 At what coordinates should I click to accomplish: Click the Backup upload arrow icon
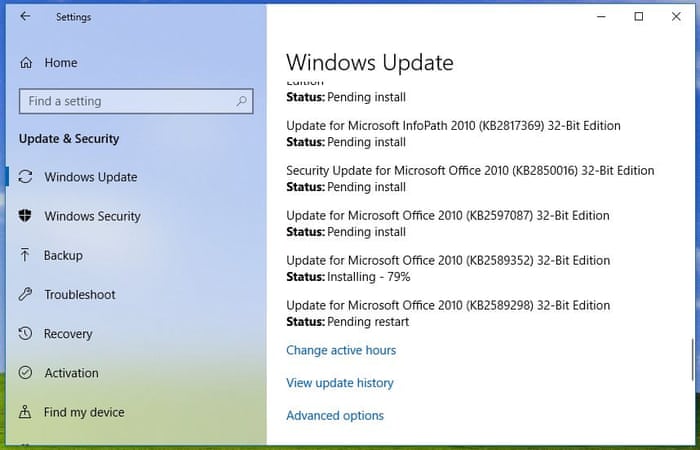click(26, 255)
